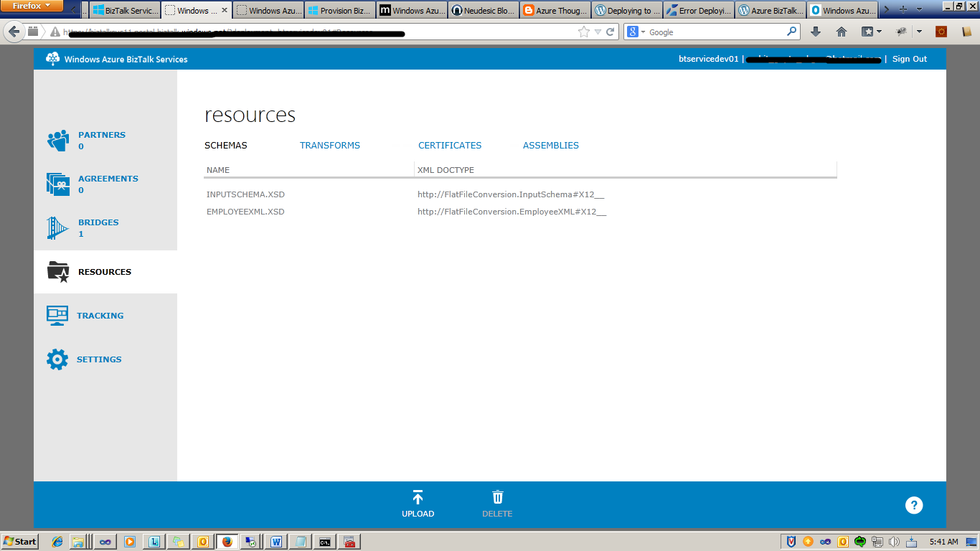This screenshot has height=551, width=980.
Task: Open the Error Deployi... browser tab
Action: pyautogui.click(x=698, y=10)
